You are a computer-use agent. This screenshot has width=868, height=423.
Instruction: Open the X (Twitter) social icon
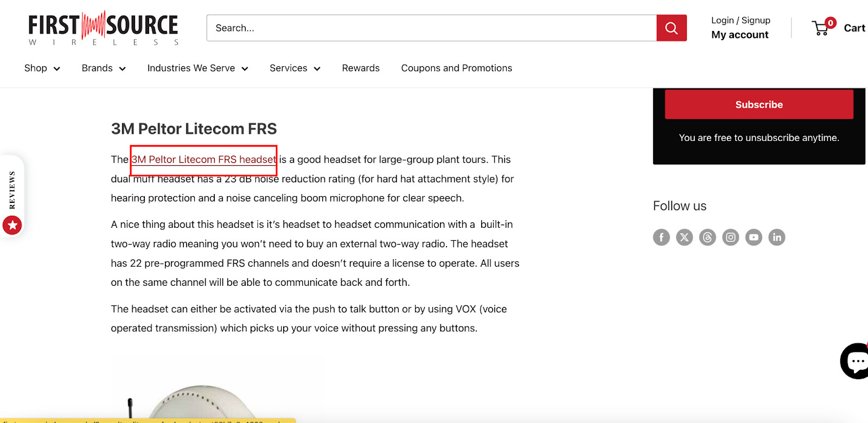pos(685,237)
